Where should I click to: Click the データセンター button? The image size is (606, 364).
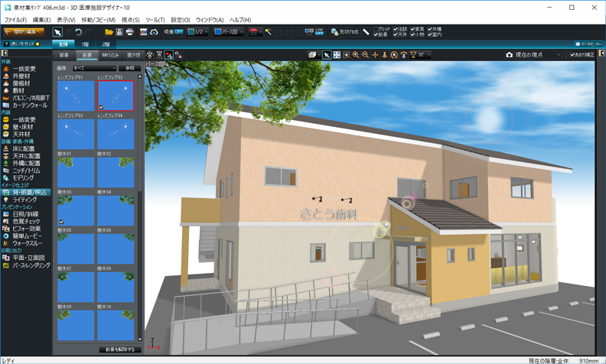pyautogui.click(x=588, y=44)
